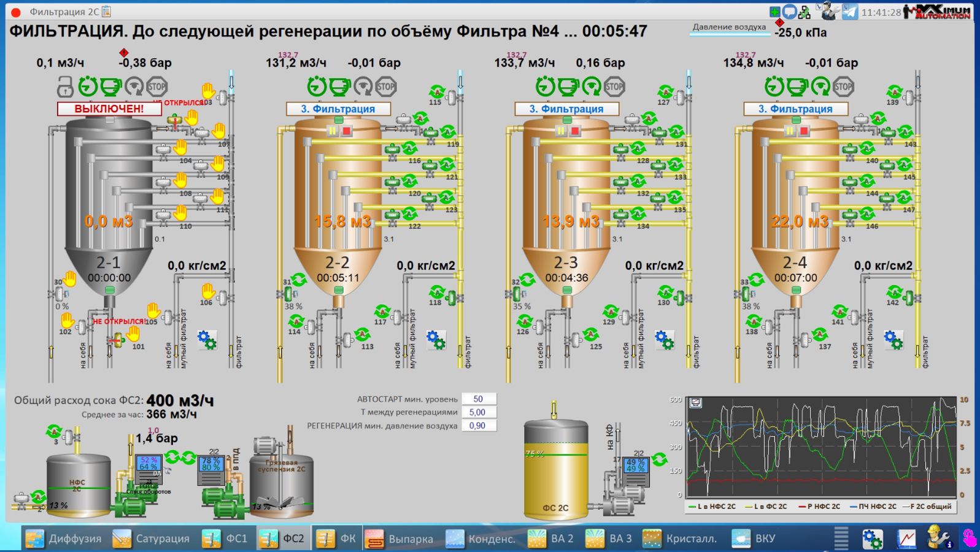
Task: Click STOP sign icon above filter 2-3
Action: (614, 86)
